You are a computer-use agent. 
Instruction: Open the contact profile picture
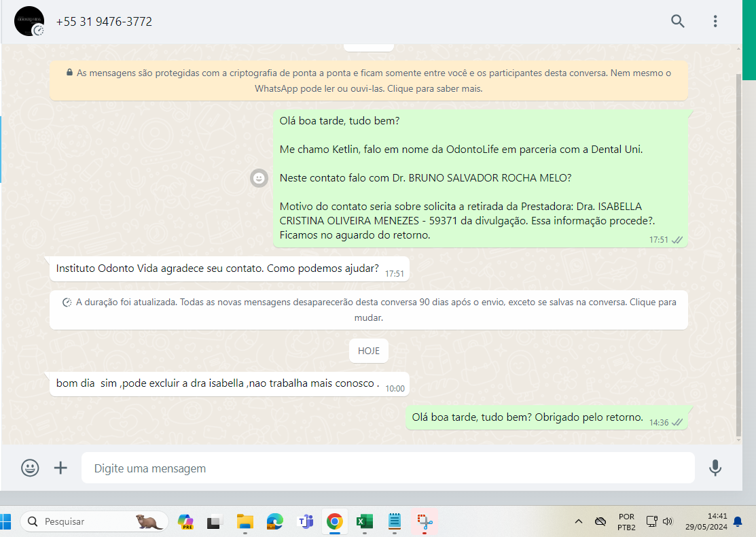pos(29,21)
